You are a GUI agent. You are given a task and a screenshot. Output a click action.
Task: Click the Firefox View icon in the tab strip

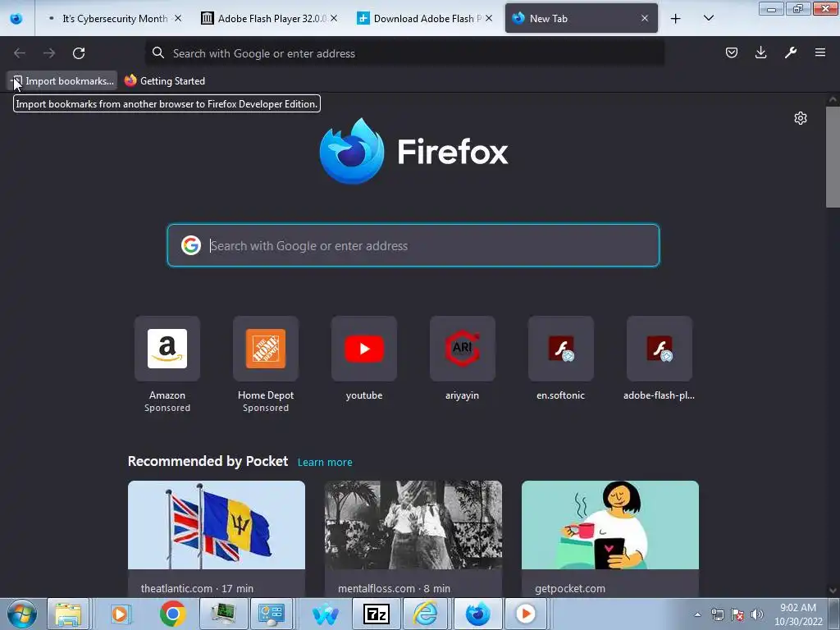click(x=16, y=18)
